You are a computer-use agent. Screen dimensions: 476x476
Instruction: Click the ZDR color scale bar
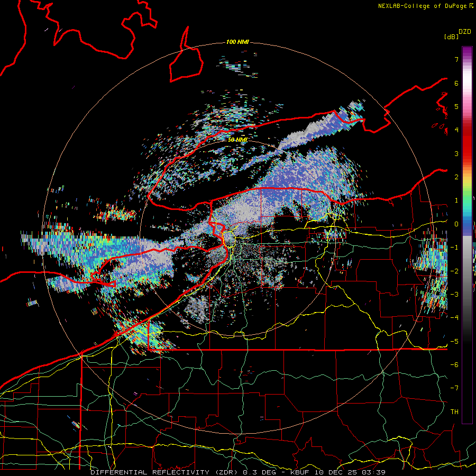tap(467, 235)
